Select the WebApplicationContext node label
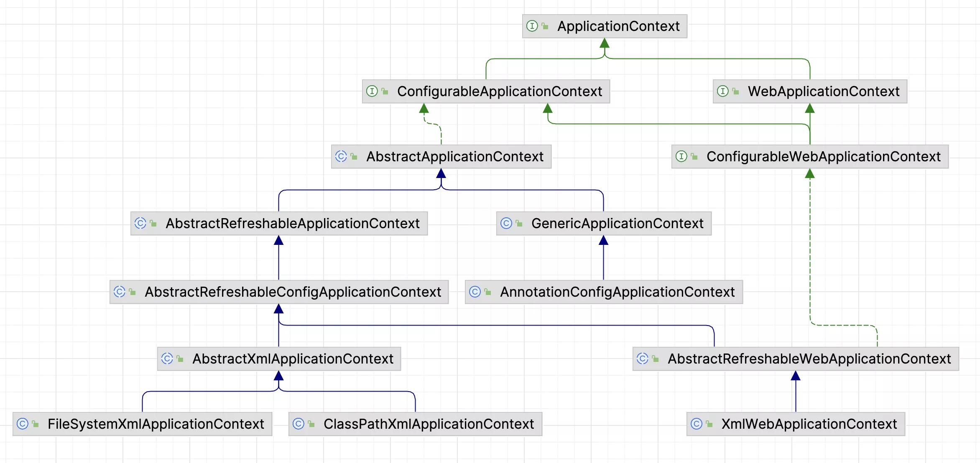980x463 pixels. point(824,92)
